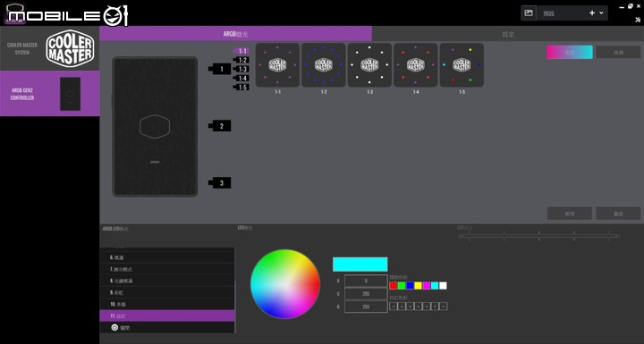Choose the white preset swatch
Image resolution: width=644 pixels, height=344 pixels.
[x=443, y=286]
